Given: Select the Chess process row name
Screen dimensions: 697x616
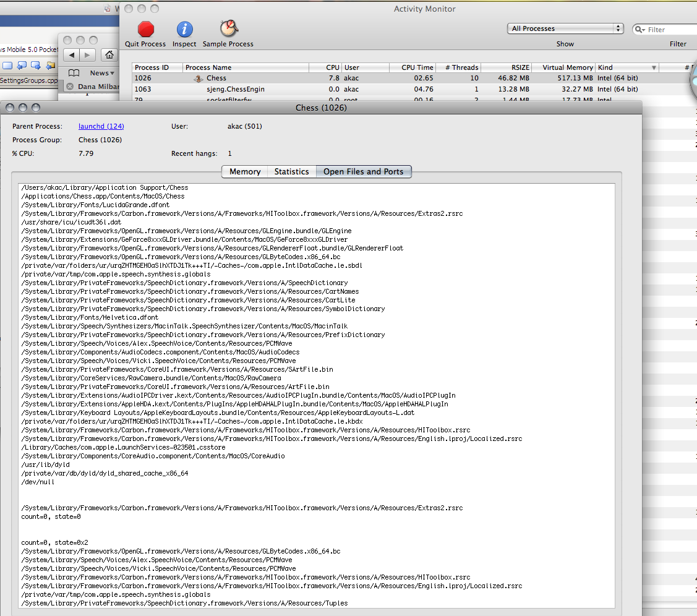Looking at the screenshot, I should (x=216, y=78).
